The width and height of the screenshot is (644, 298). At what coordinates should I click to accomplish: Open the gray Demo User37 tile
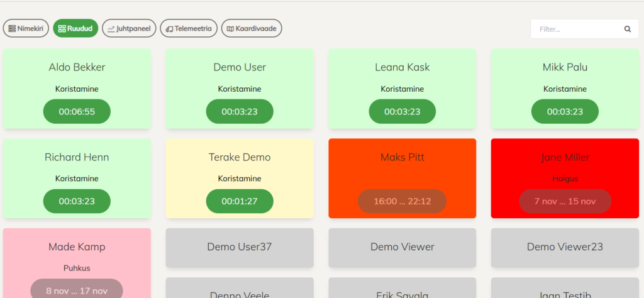click(x=240, y=247)
